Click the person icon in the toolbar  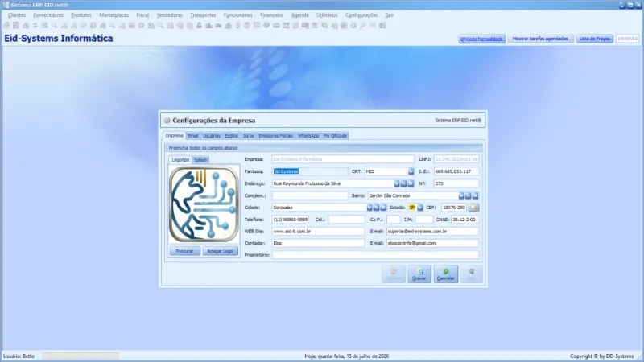pos(199,26)
